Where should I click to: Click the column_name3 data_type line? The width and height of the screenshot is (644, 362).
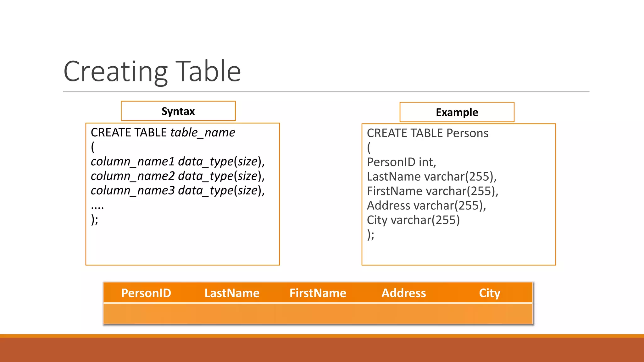coord(178,190)
